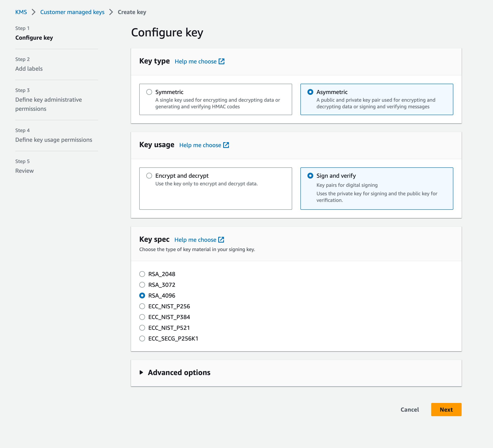Open Step 1 Configure key
The image size is (493, 448).
click(x=34, y=38)
